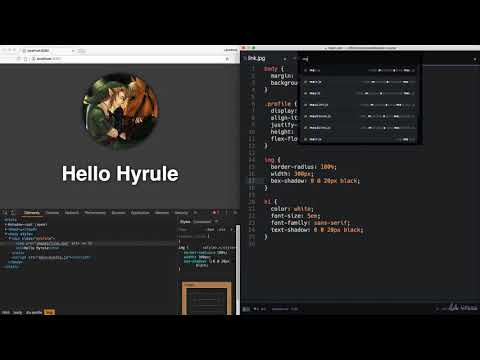Viewport: 480px width, 360px height.
Task: Select the element inspector icon in DevTools
Action: click(x=5, y=212)
